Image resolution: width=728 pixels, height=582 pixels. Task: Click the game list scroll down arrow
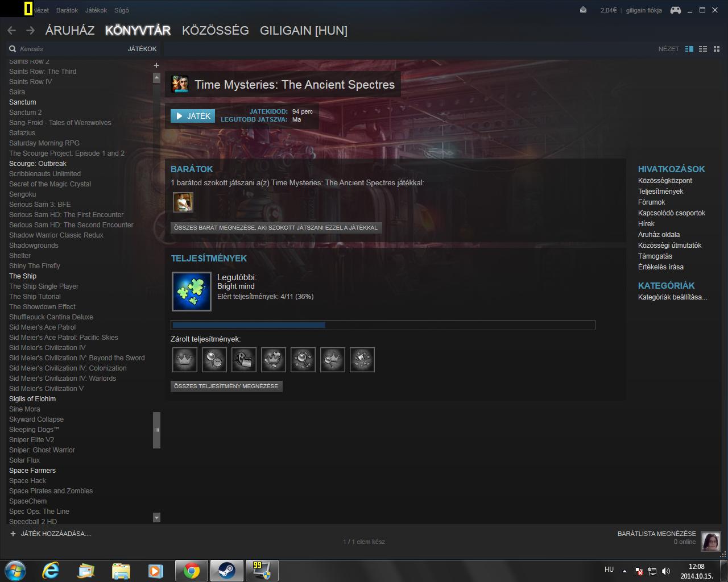[x=156, y=518]
